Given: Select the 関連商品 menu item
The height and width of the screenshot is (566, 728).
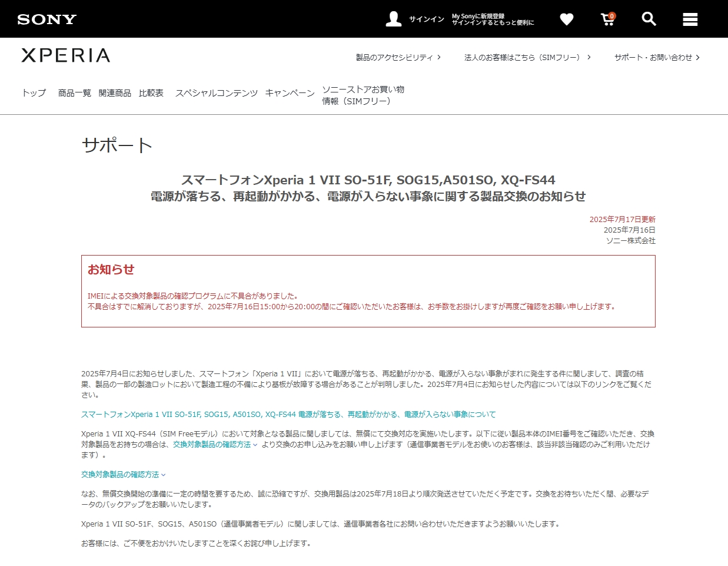Looking at the screenshot, I should pos(115,93).
